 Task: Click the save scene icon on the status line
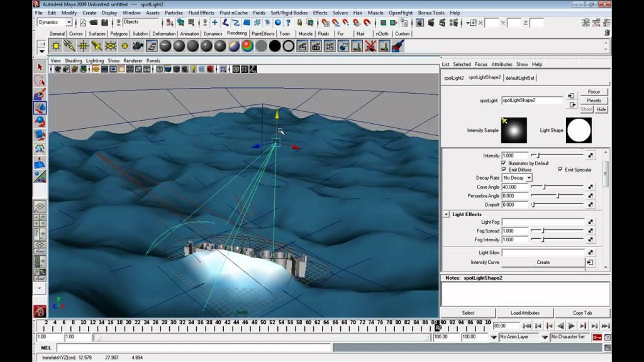105,23
